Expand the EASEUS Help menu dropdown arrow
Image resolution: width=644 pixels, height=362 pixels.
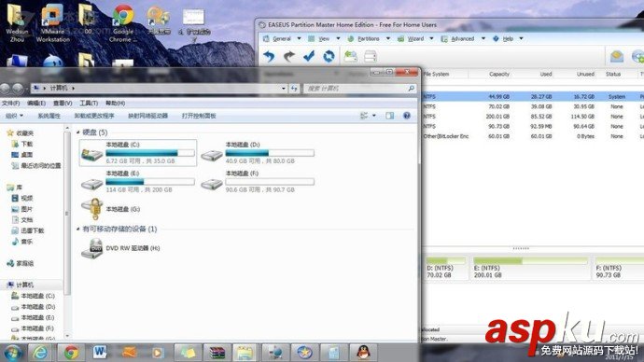(x=521, y=38)
